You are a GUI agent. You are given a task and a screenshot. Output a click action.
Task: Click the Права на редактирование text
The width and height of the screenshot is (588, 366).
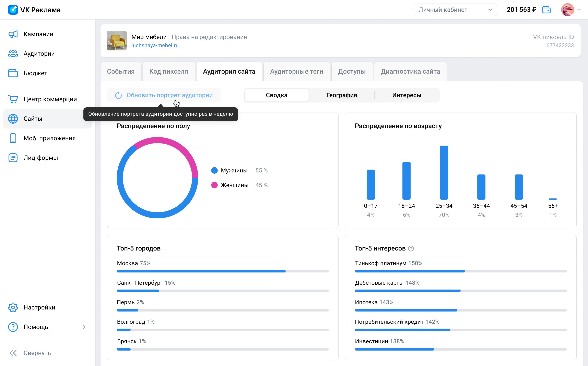coord(209,37)
